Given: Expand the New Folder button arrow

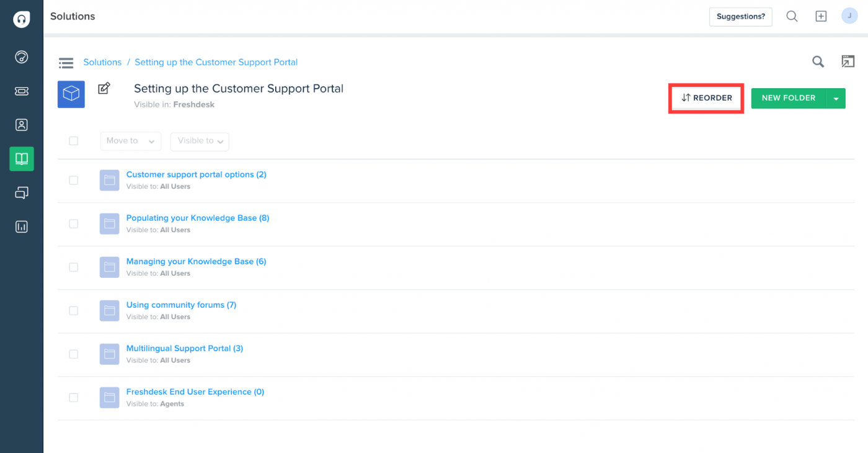Looking at the screenshot, I should (x=836, y=98).
